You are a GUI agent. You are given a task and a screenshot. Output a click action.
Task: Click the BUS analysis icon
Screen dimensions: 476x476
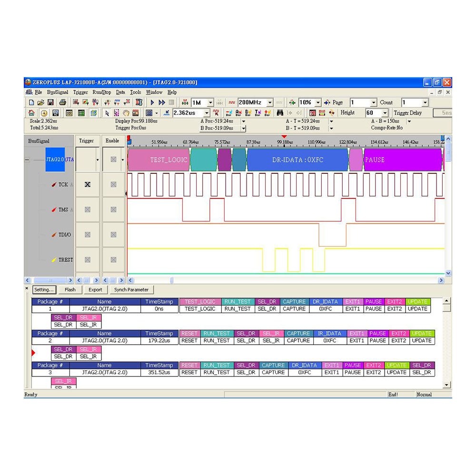coord(322,113)
